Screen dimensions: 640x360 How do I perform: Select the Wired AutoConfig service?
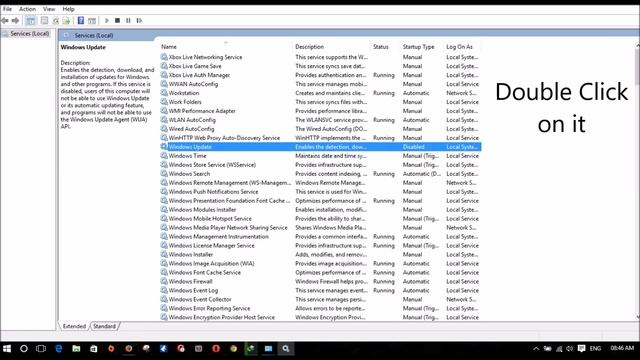[x=320, y=129]
